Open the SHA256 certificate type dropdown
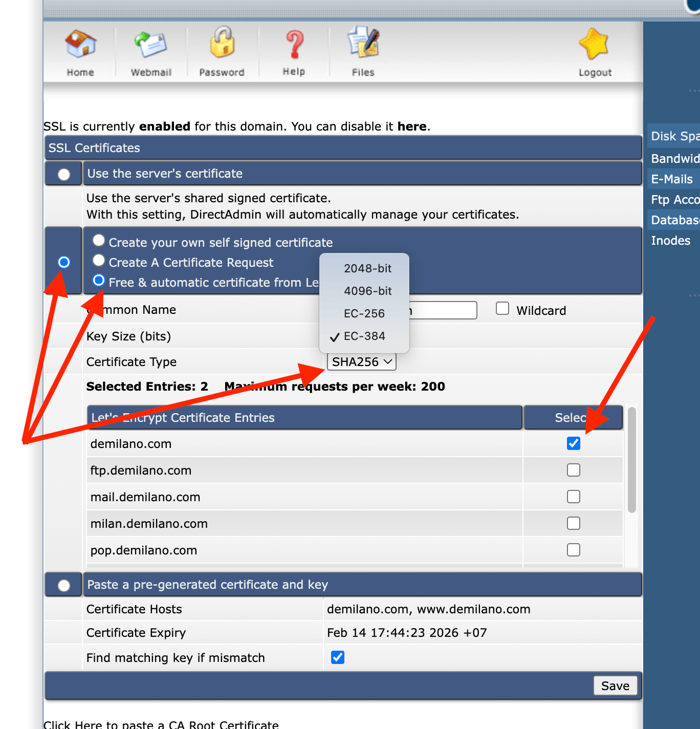 tap(361, 361)
